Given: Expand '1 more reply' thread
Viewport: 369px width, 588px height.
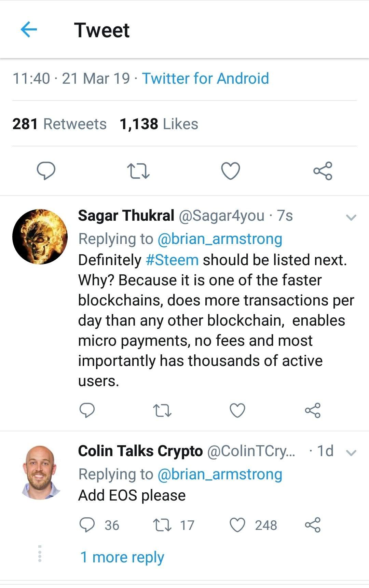Looking at the screenshot, I should point(122,557).
